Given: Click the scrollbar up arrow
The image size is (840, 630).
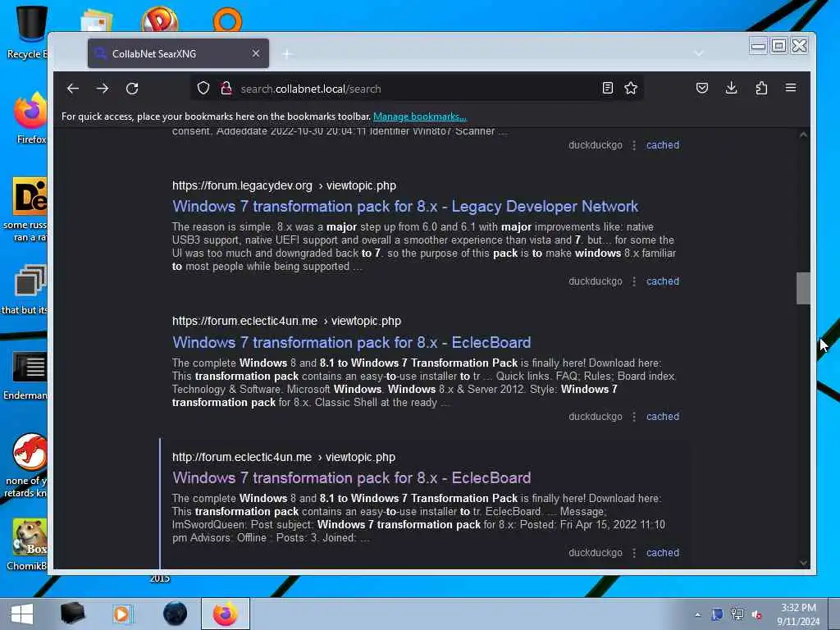Looking at the screenshot, I should point(803,135).
